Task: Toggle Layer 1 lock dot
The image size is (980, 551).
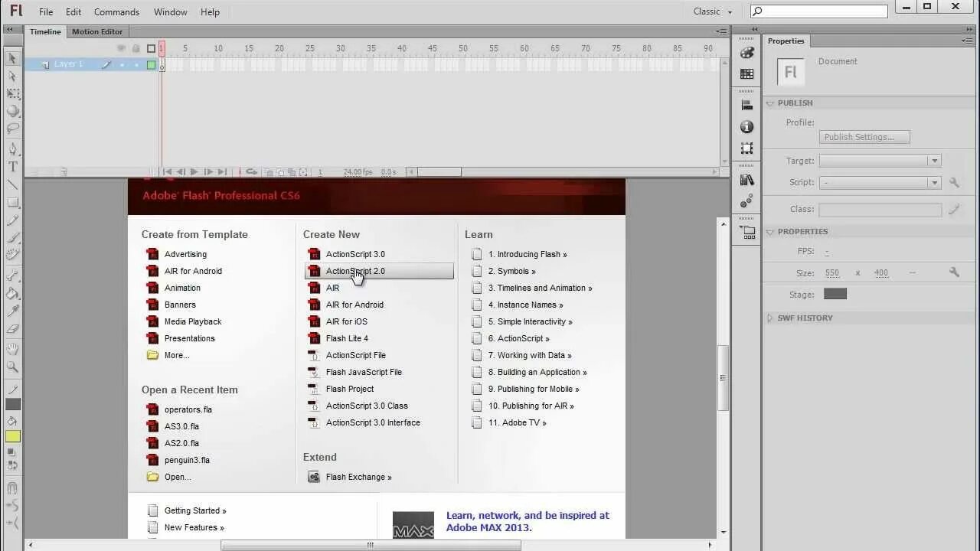Action: (136, 65)
